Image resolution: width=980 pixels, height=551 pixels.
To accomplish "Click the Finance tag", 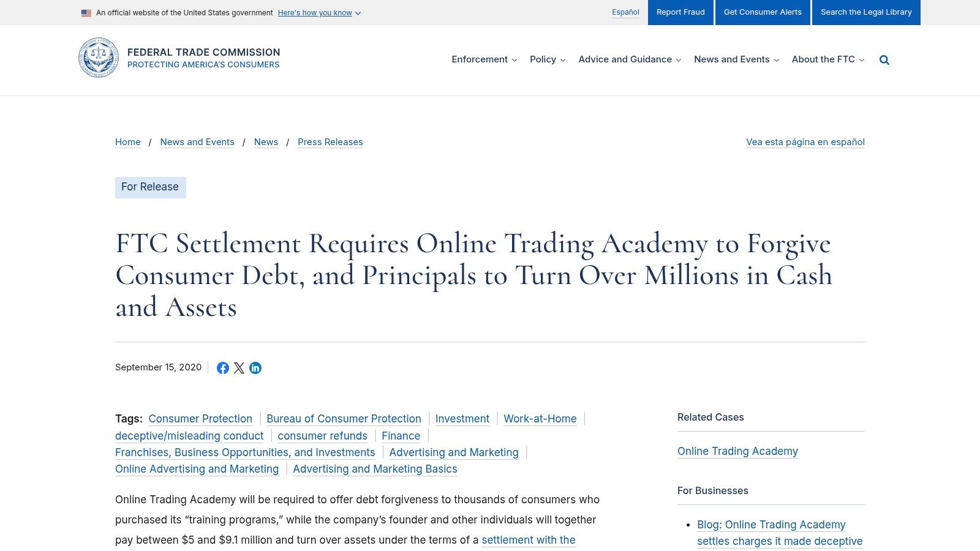I will [x=401, y=436].
